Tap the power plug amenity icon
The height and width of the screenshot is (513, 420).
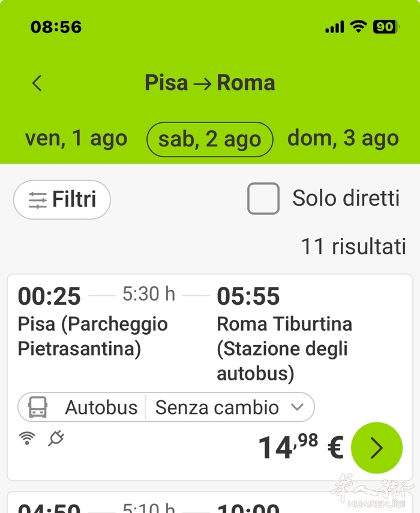pyautogui.click(x=56, y=438)
